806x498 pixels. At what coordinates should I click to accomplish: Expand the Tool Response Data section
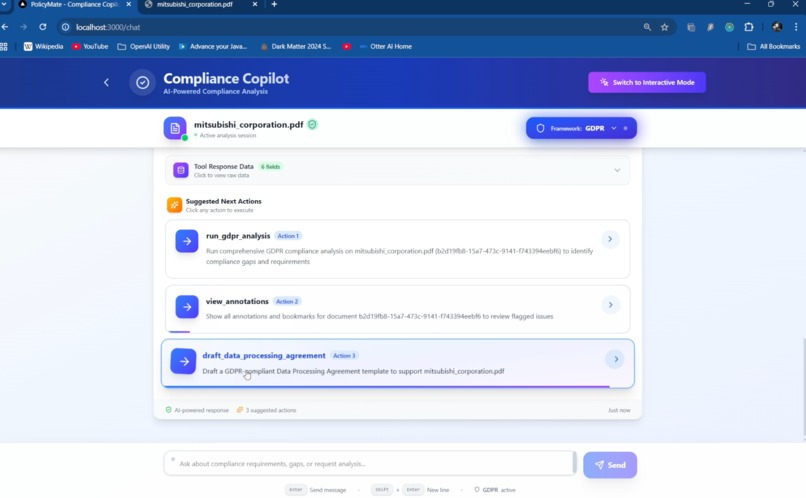point(397,170)
